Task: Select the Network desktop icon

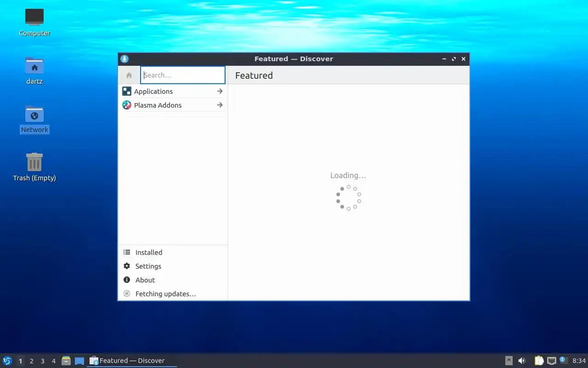Action: pos(34,119)
